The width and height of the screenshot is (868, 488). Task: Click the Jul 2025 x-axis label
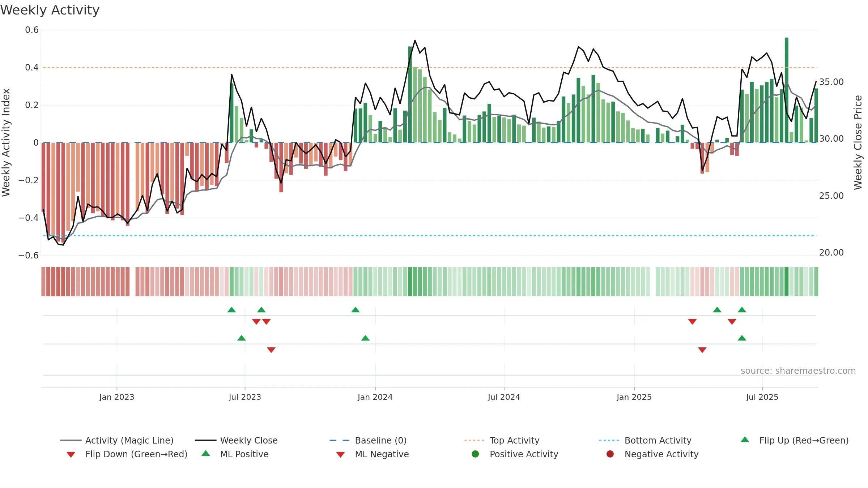pyautogui.click(x=762, y=397)
